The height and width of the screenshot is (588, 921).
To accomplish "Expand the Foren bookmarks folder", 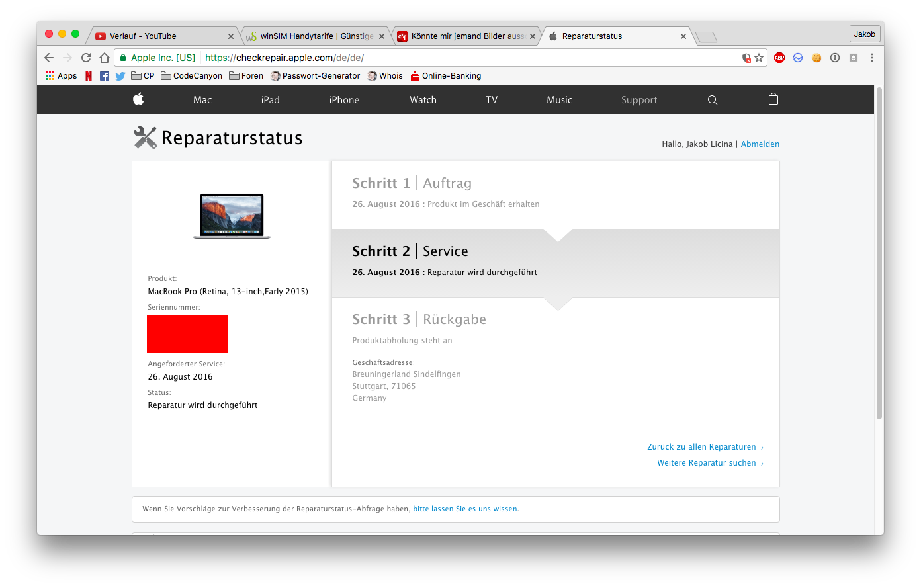I will click(x=246, y=76).
